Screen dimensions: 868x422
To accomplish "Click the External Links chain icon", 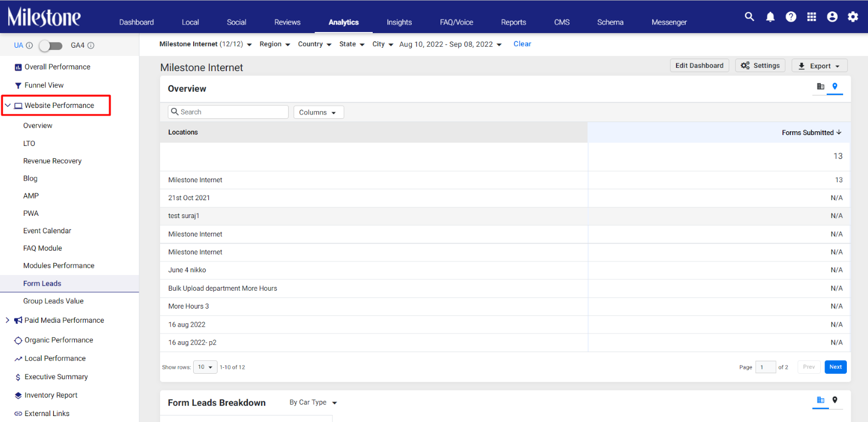I will coord(18,414).
